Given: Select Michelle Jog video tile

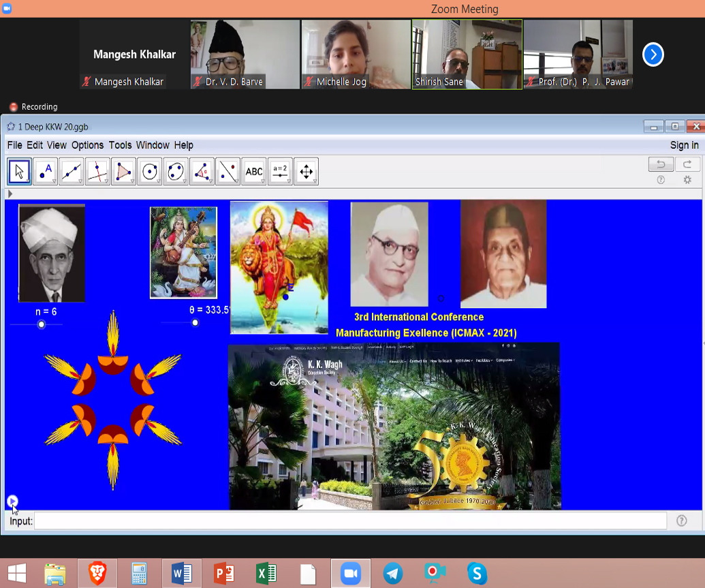Looking at the screenshot, I should [x=356, y=55].
